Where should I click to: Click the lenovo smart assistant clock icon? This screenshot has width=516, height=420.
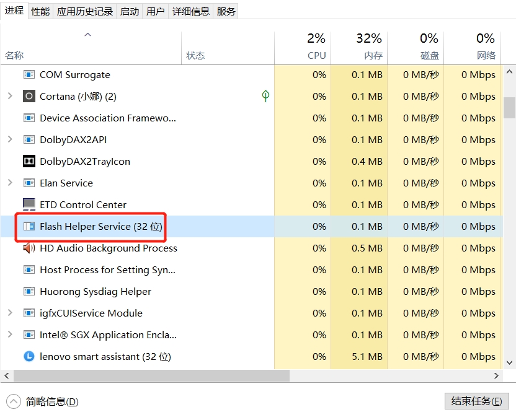29,356
